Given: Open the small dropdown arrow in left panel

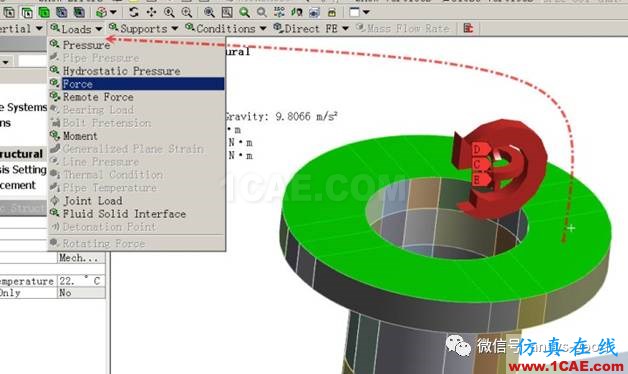Looking at the screenshot, I should tap(6, 62).
